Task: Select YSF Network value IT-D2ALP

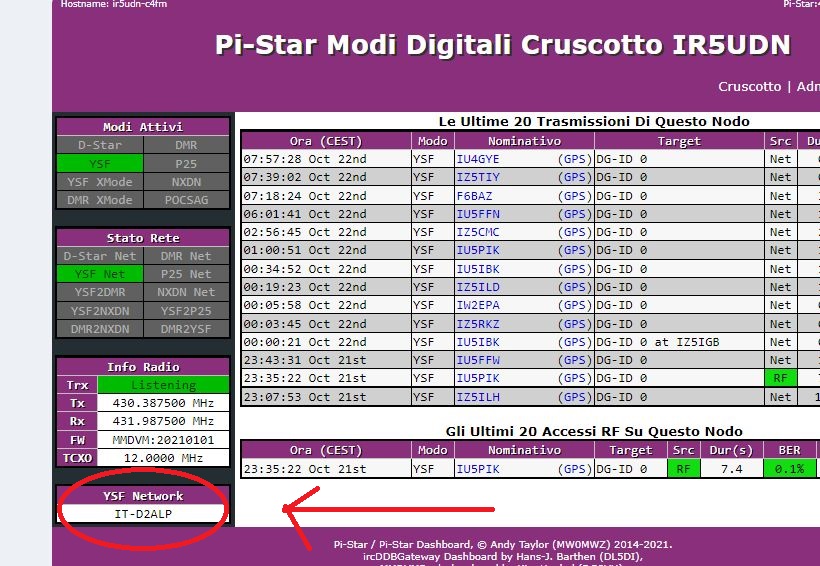Action: point(143,514)
